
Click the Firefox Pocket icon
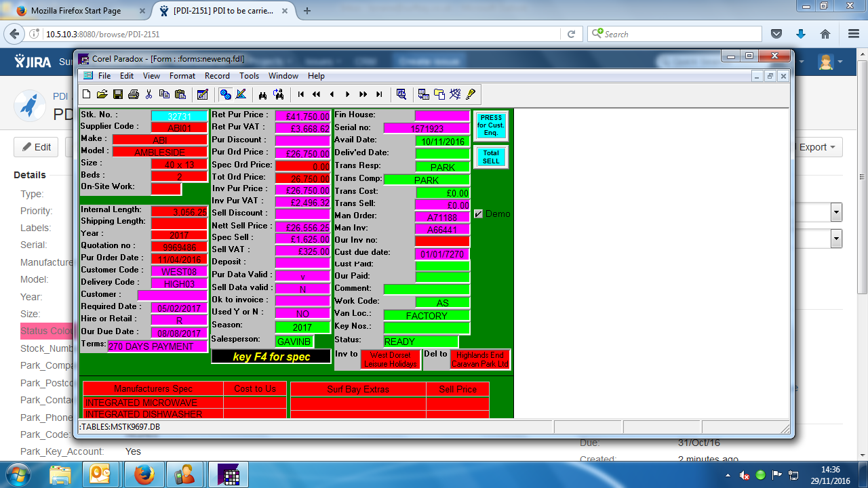(777, 34)
